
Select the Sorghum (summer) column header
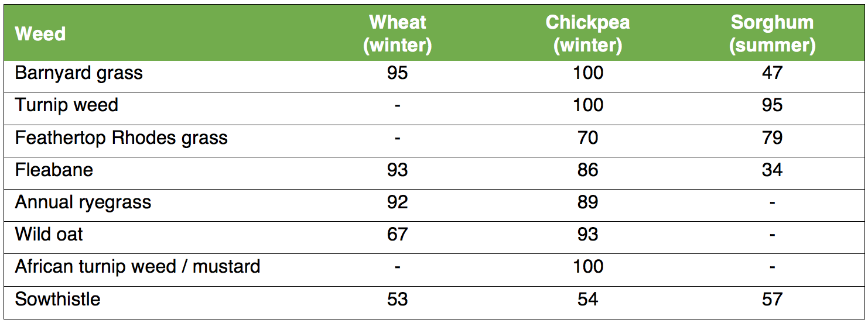(x=772, y=34)
